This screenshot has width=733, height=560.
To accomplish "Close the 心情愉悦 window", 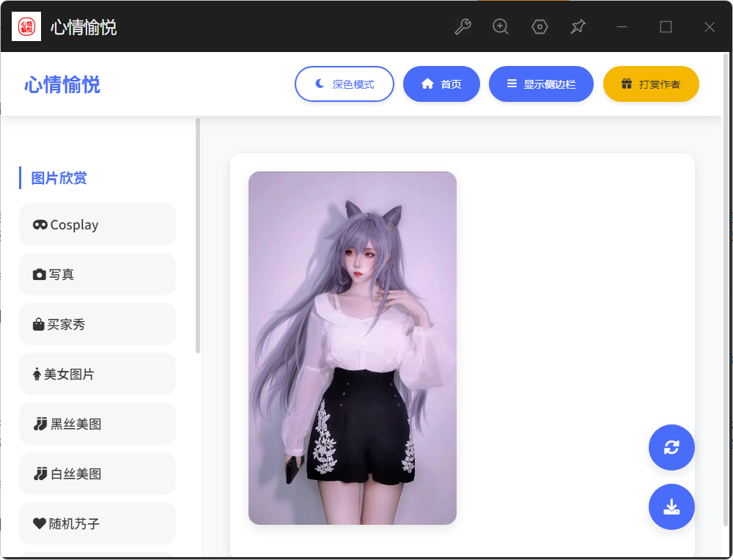I will [710, 26].
